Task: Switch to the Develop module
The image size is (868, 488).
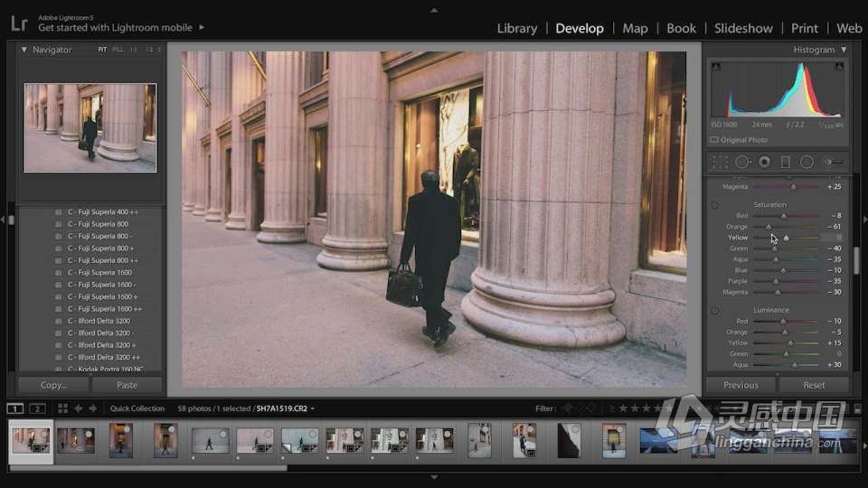Action: (580, 28)
